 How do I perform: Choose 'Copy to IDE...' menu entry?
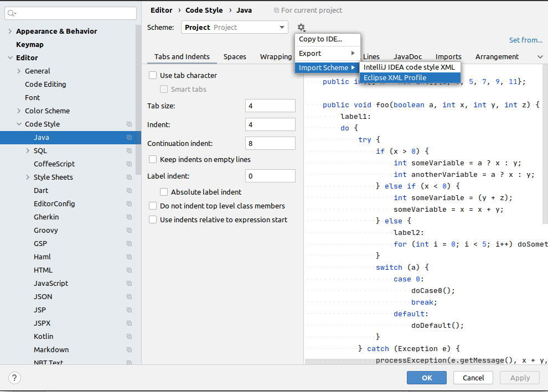pos(328,39)
